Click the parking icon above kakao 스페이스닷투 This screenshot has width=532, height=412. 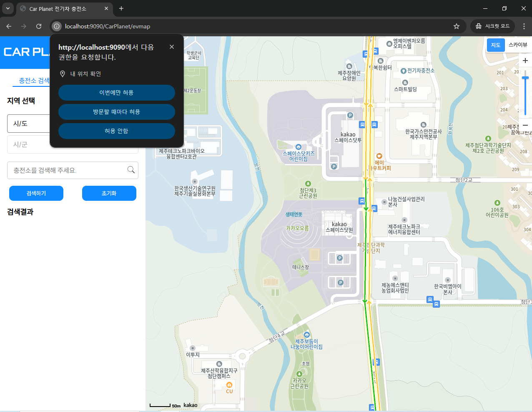coord(350,115)
